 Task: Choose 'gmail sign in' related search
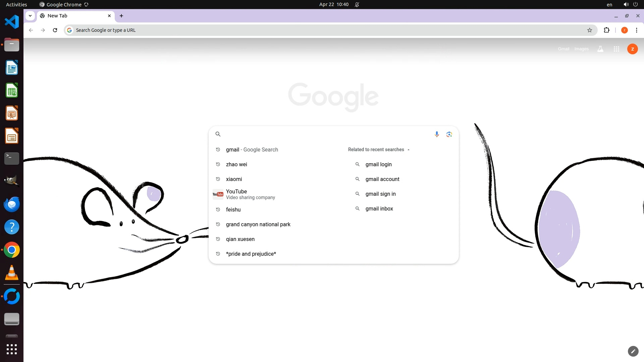(380, 194)
